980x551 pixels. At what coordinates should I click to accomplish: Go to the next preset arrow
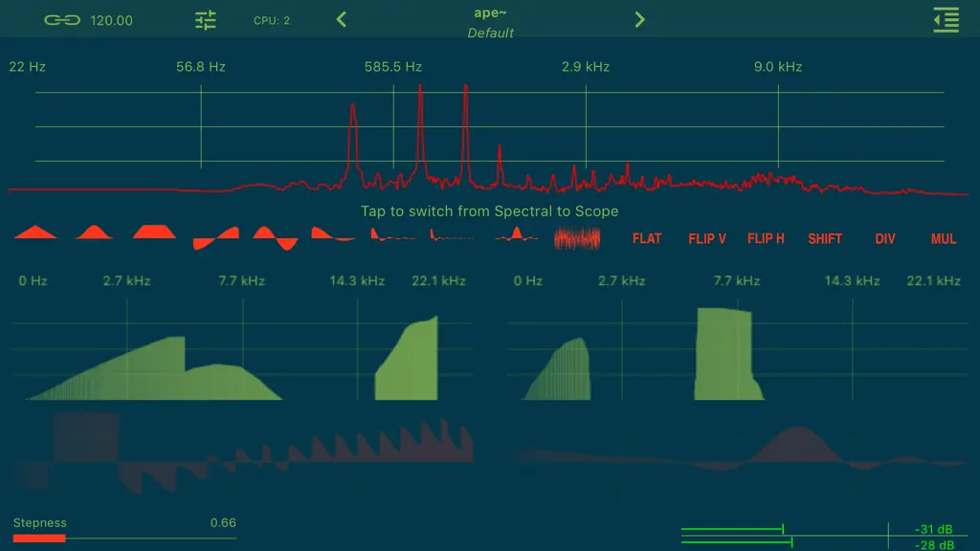click(x=639, y=20)
